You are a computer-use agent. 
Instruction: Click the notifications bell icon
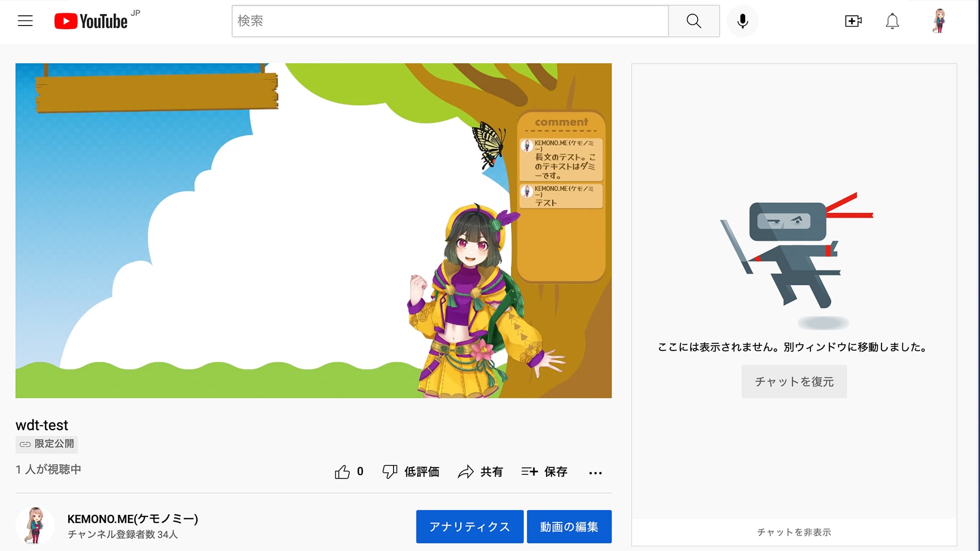click(x=892, y=21)
